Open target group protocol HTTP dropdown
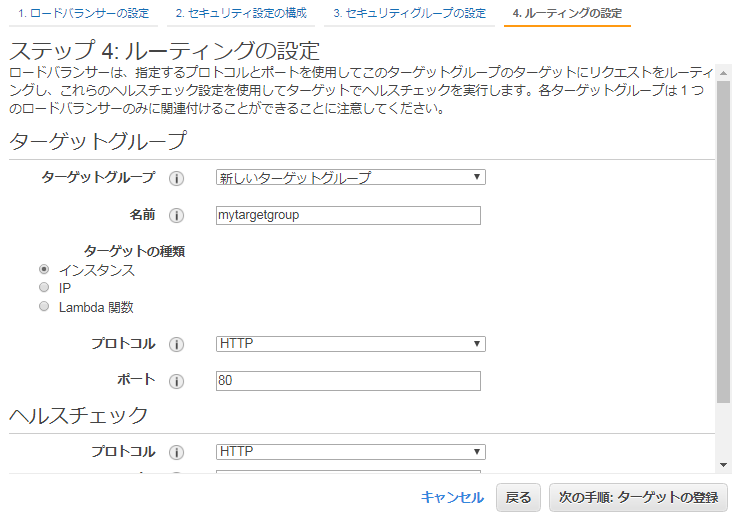 (x=350, y=344)
